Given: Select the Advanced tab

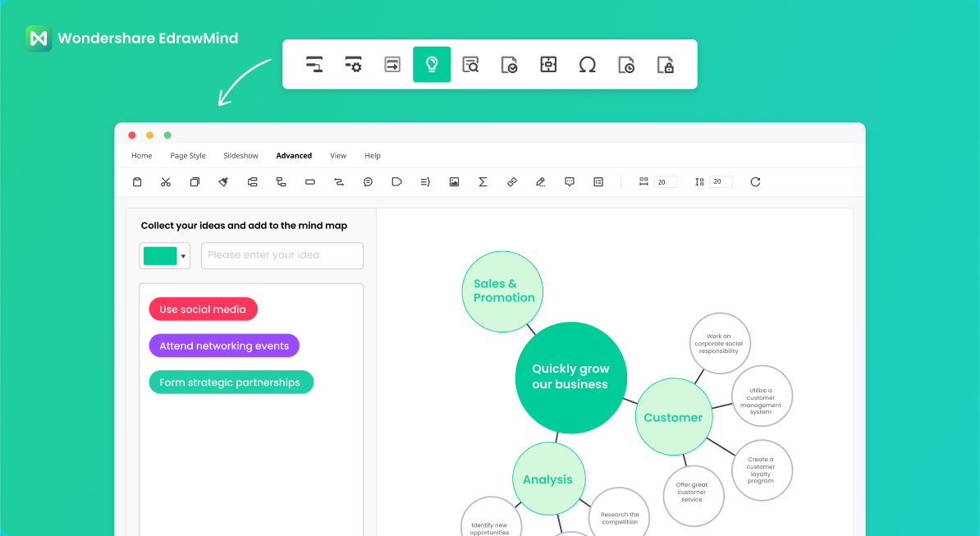Looking at the screenshot, I should point(294,156).
